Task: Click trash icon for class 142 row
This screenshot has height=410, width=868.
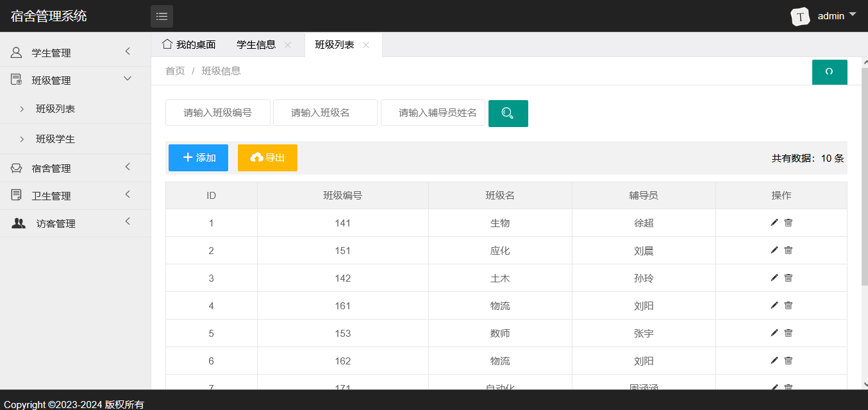Action: click(x=789, y=278)
